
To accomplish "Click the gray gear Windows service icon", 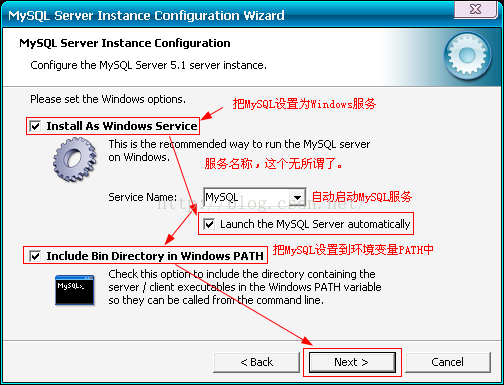I will [x=75, y=160].
